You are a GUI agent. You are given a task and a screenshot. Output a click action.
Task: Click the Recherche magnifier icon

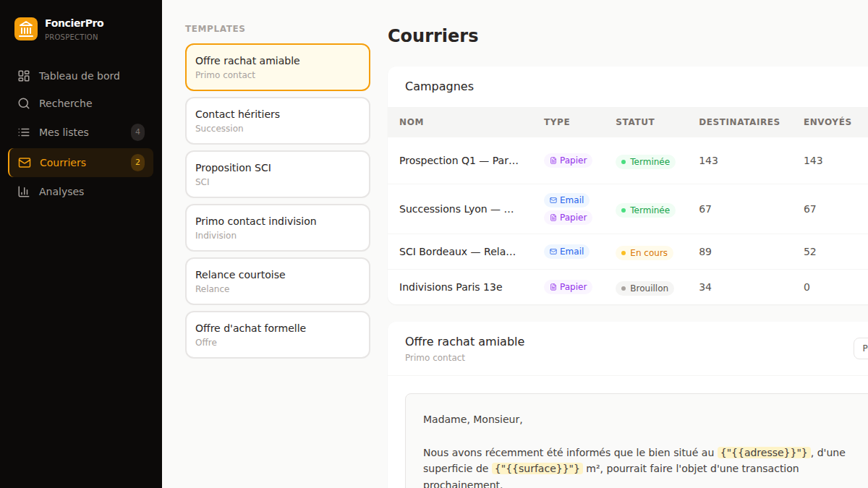(x=24, y=103)
